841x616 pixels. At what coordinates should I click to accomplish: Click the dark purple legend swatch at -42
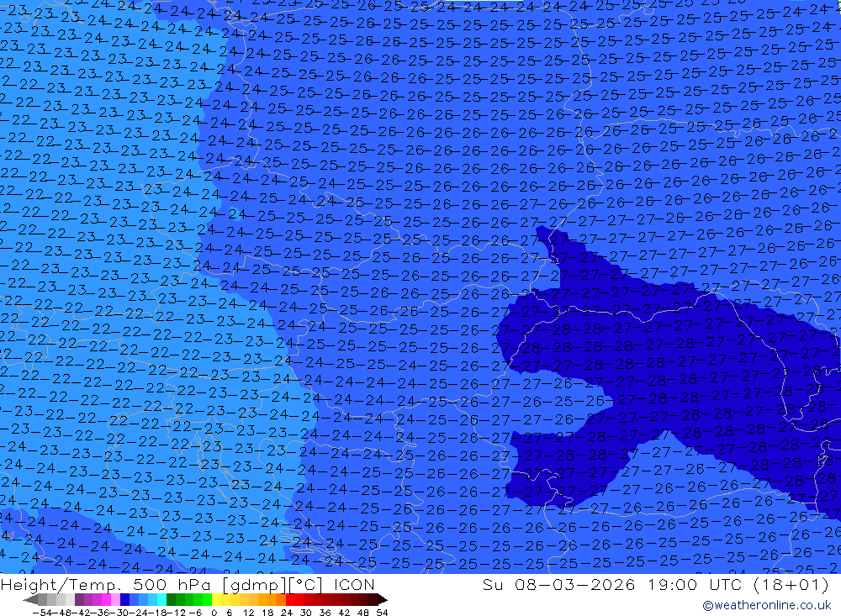79,599
